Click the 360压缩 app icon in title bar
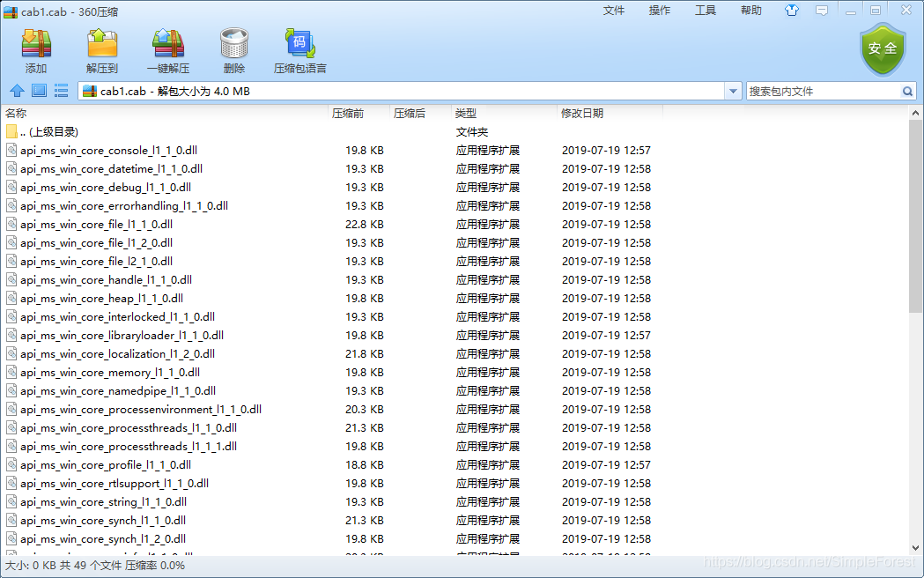This screenshot has width=924, height=578. pyautogui.click(x=11, y=11)
